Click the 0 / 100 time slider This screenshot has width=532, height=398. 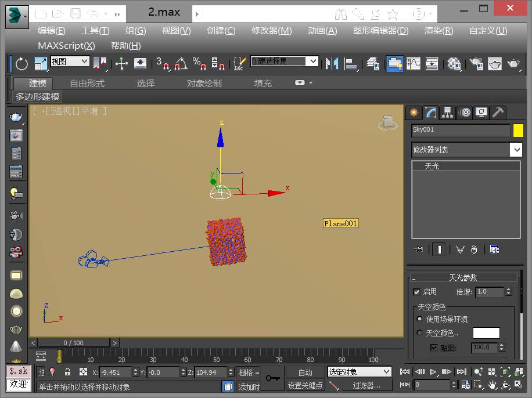(73, 343)
